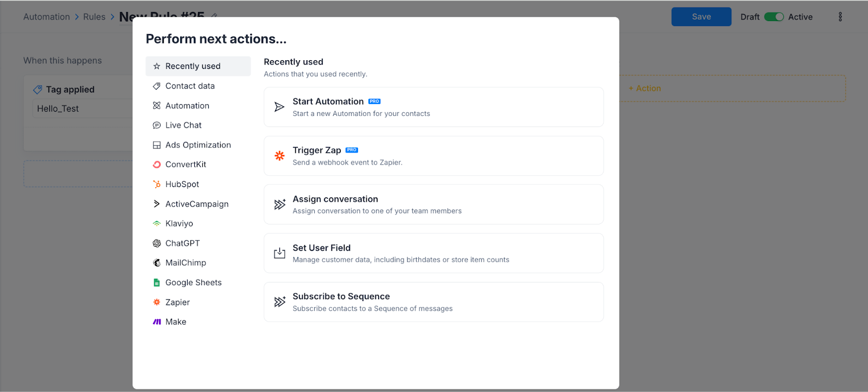Image resolution: width=868 pixels, height=392 pixels.
Task: Click the Rules breadcrumb link
Action: click(x=94, y=17)
